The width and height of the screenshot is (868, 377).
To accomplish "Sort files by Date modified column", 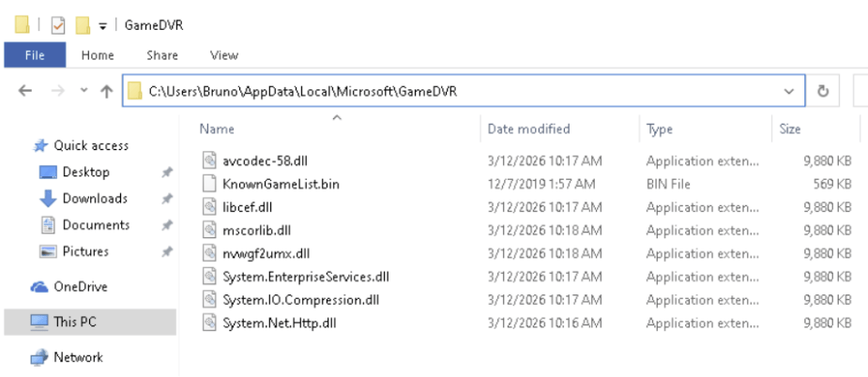I will click(x=528, y=129).
